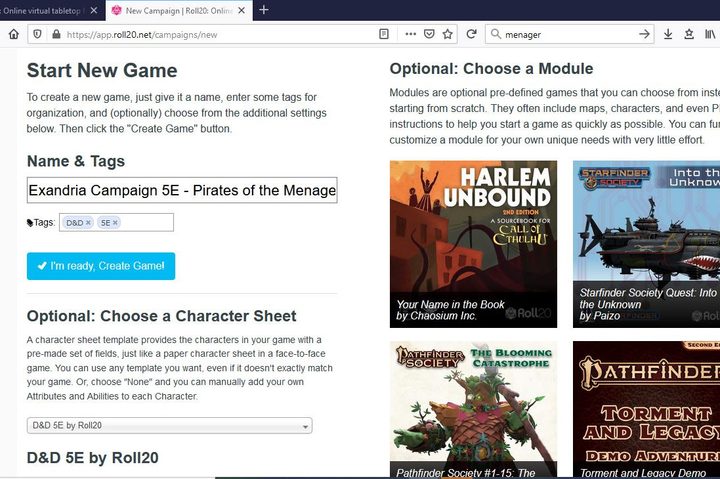The image size is (720, 479).
Task: Click I'm ready, Create Game button
Action: [101, 266]
